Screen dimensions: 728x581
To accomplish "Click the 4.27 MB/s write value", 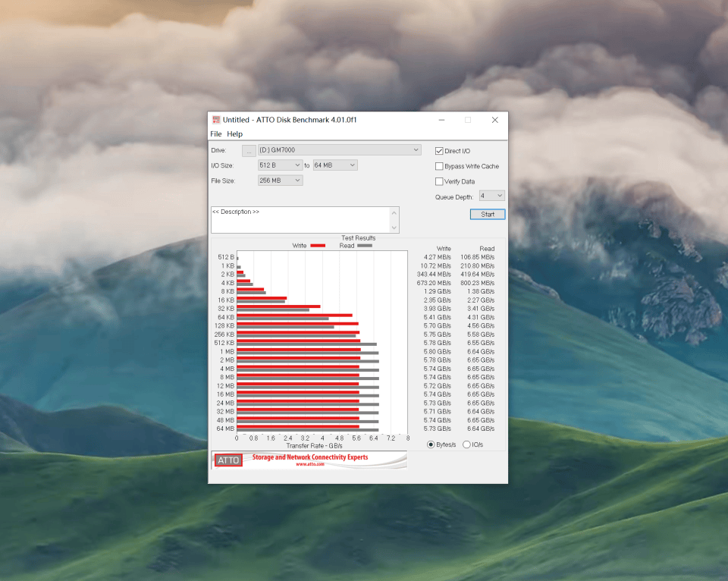I will (438, 257).
